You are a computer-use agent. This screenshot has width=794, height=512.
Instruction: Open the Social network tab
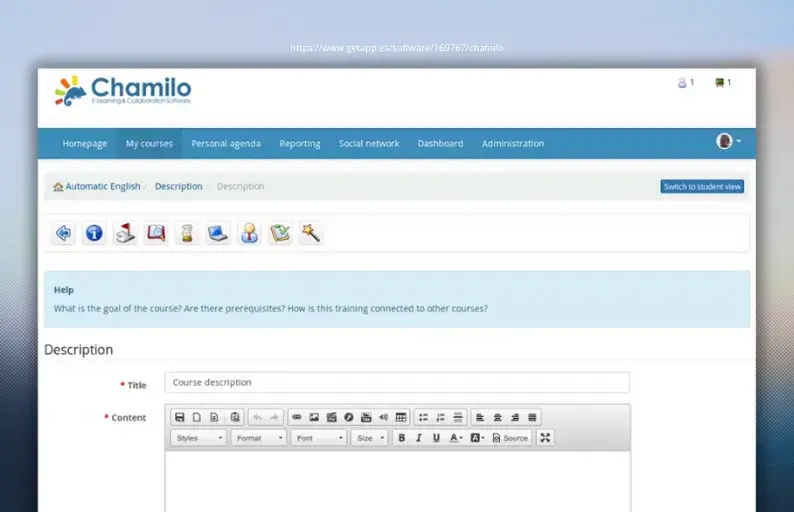[369, 143]
